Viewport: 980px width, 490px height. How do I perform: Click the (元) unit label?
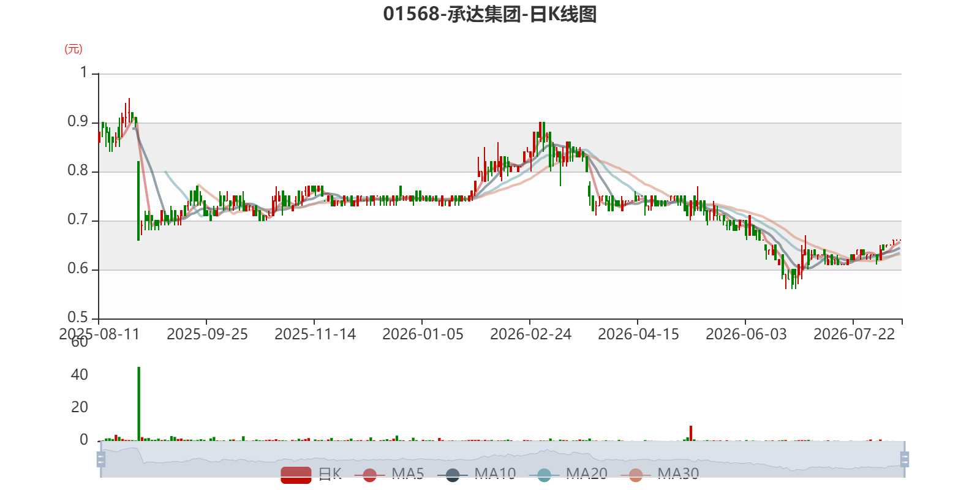(73, 49)
